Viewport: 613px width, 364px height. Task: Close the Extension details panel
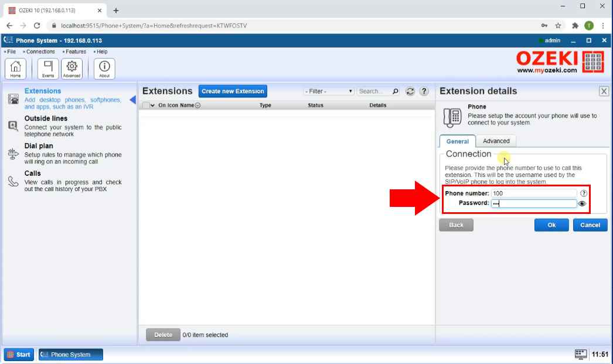pos(604,91)
